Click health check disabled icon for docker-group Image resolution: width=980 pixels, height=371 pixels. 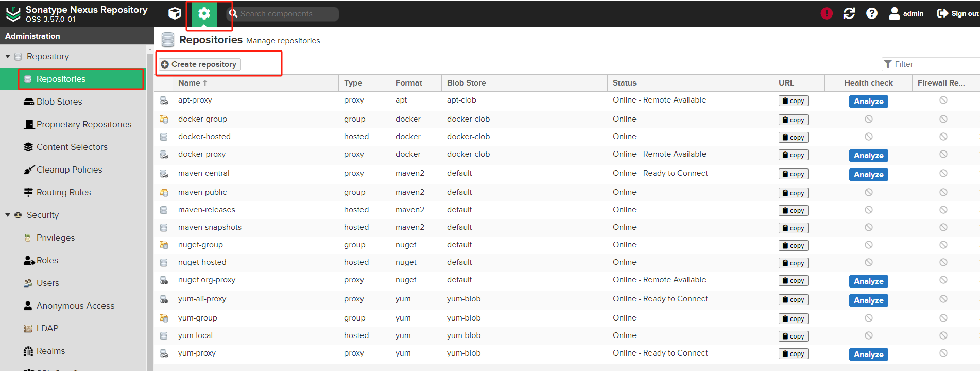coord(869,119)
